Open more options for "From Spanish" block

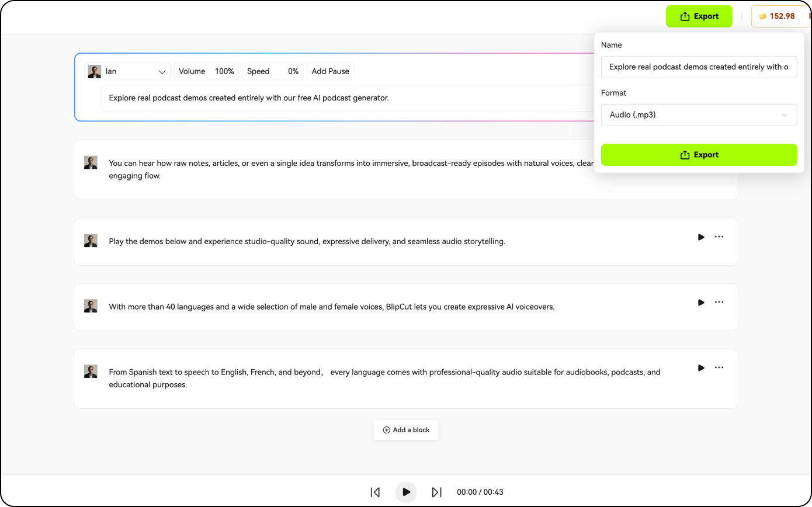coord(719,368)
